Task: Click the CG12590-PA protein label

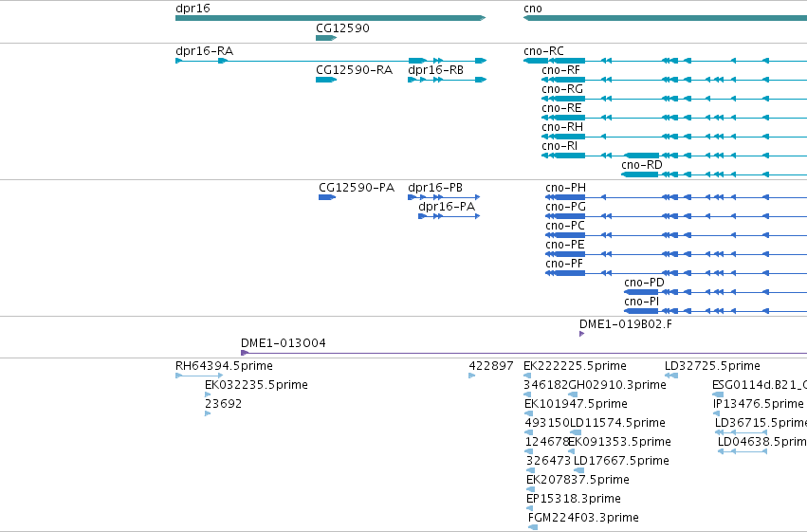Action: (357, 188)
